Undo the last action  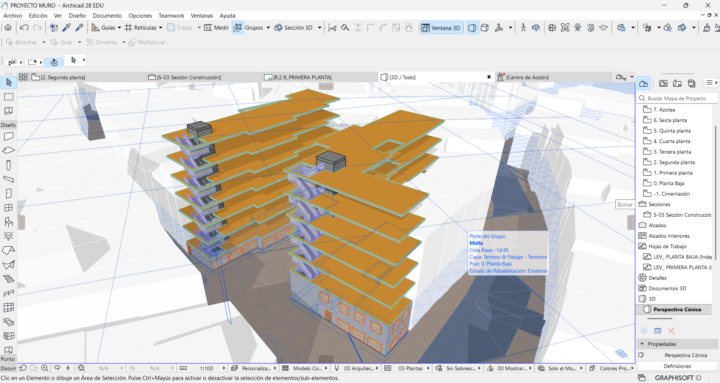coord(24,28)
